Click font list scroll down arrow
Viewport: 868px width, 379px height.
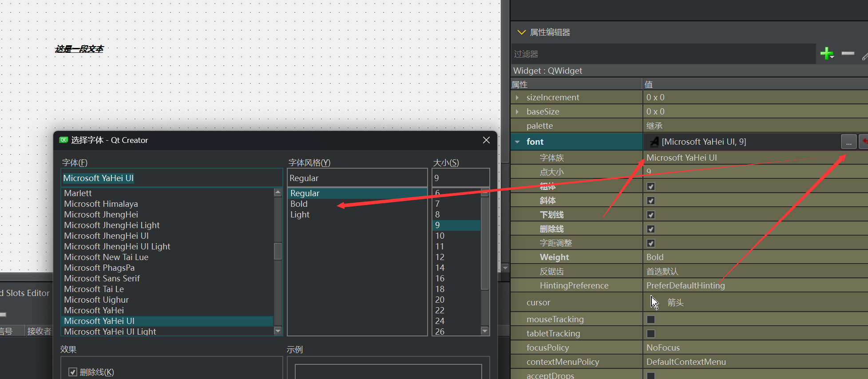tap(278, 331)
